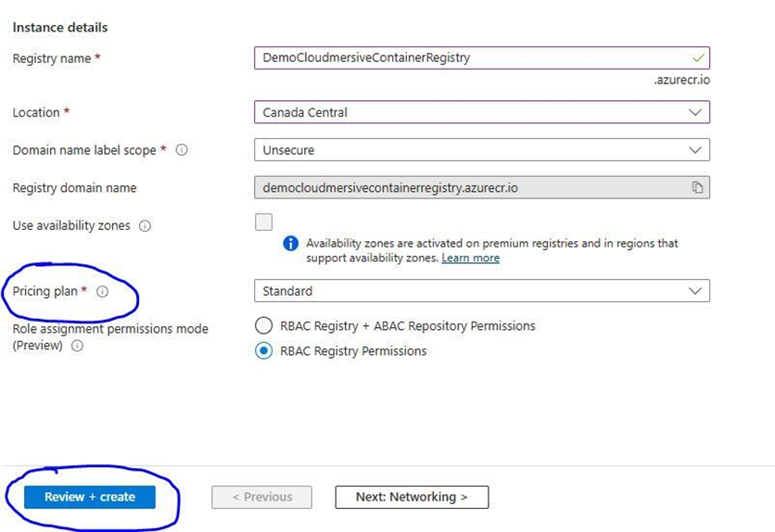
Task: Show info tooltip for Role assignment permissions mode
Action: coord(77,346)
